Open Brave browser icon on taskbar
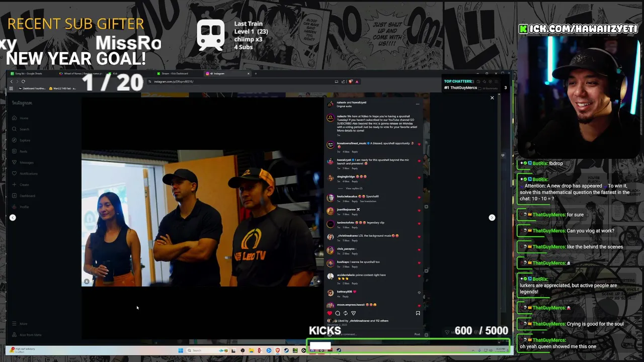This screenshot has height=362, width=644. 277,350
